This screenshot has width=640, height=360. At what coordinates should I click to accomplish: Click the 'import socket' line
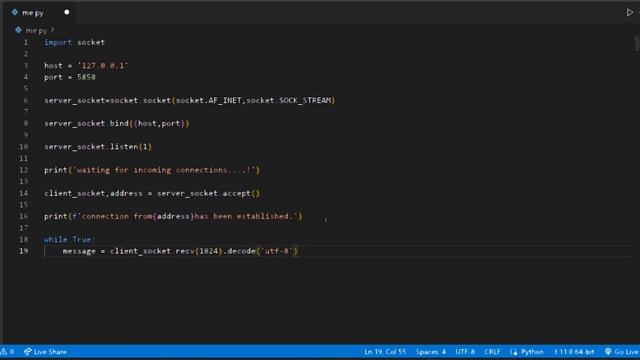point(74,42)
